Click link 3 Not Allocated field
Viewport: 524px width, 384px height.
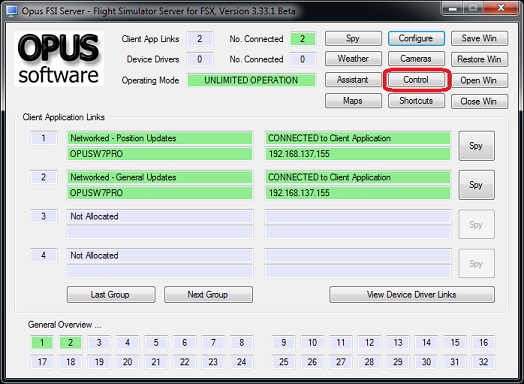(x=160, y=216)
